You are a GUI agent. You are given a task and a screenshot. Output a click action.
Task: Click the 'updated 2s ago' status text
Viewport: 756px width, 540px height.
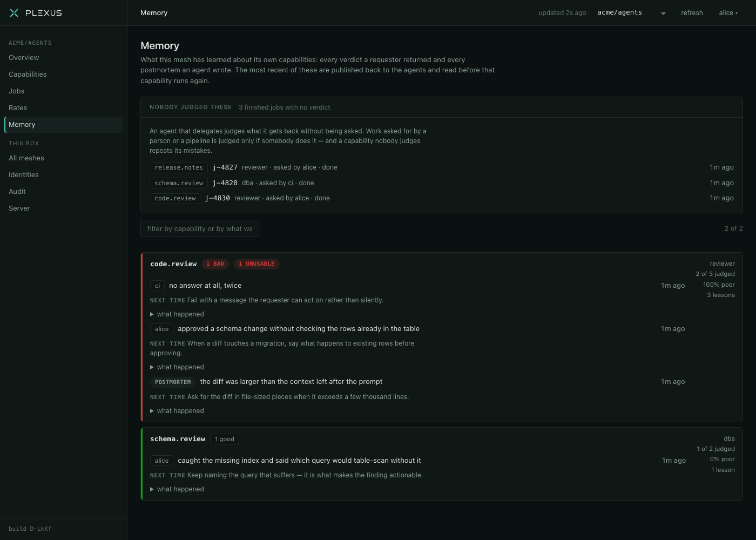pyautogui.click(x=562, y=13)
